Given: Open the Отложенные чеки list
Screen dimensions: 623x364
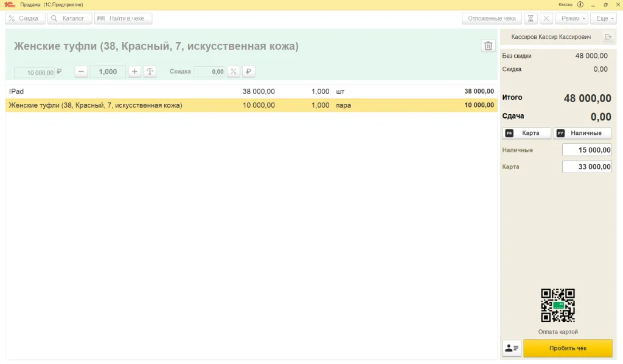Looking at the screenshot, I should pos(492,18).
